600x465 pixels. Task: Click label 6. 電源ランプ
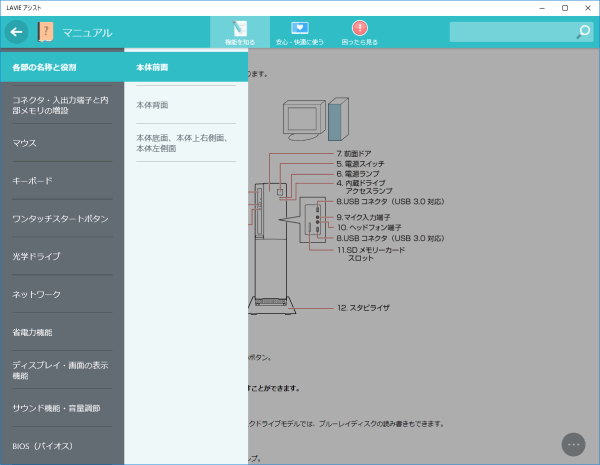[358, 174]
